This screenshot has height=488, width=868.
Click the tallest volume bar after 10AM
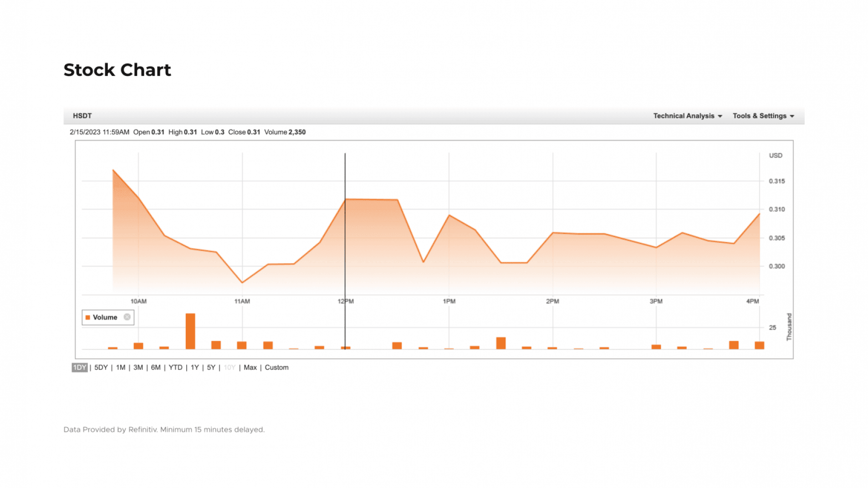pyautogui.click(x=190, y=331)
